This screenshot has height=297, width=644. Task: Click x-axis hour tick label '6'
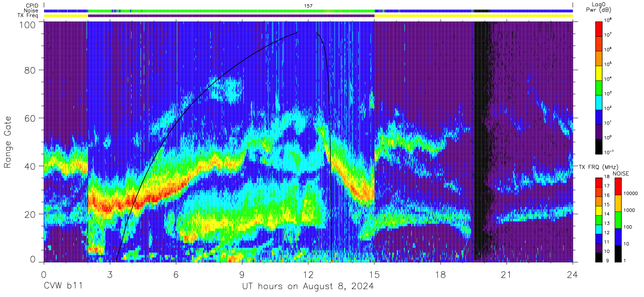(x=176, y=274)
